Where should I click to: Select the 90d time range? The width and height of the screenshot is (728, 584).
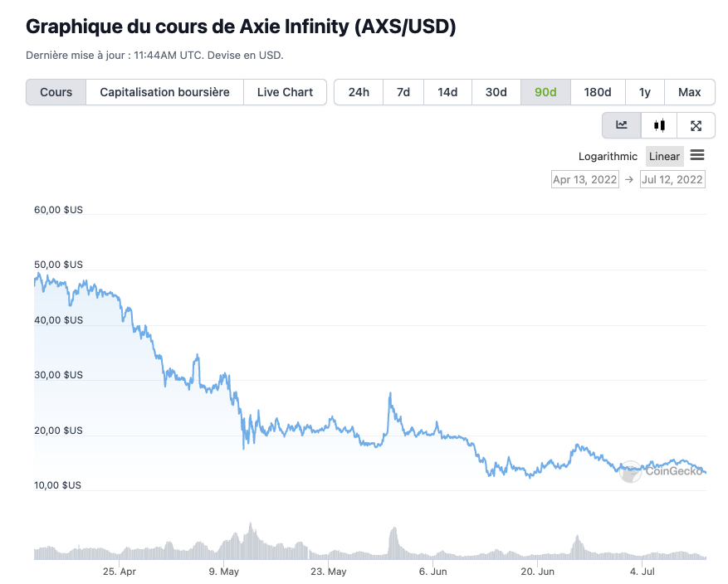pyautogui.click(x=545, y=92)
